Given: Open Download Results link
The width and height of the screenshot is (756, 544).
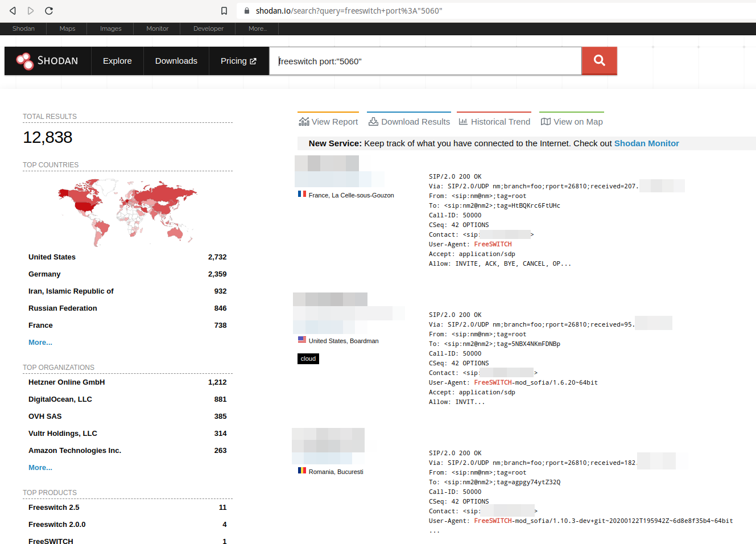Looking at the screenshot, I should coord(409,122).
